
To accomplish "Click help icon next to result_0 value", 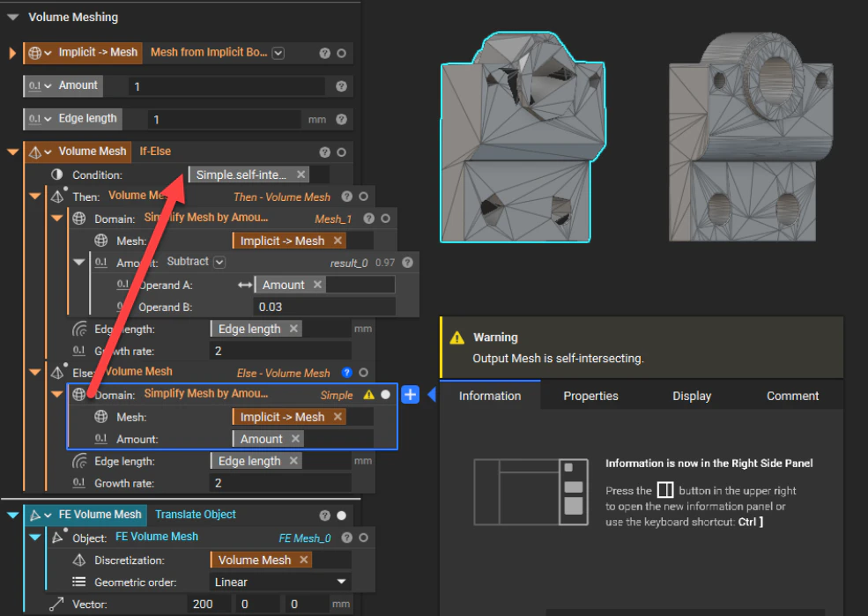I will point(407,263).
